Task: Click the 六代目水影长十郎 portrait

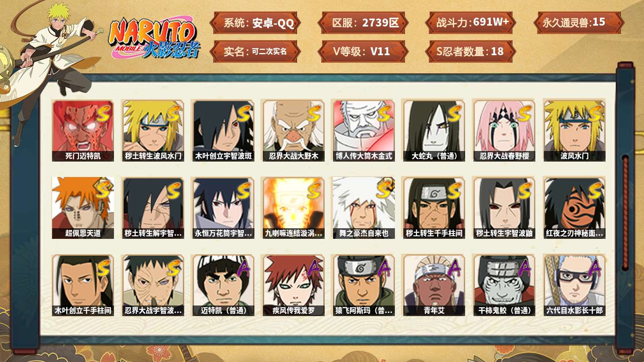Action: (574, 285)
